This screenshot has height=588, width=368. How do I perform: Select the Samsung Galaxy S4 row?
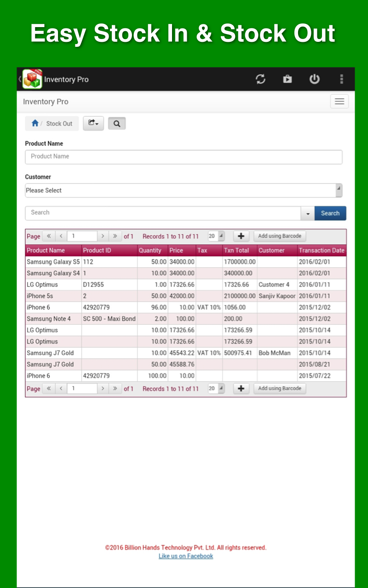tap(186, 273)
